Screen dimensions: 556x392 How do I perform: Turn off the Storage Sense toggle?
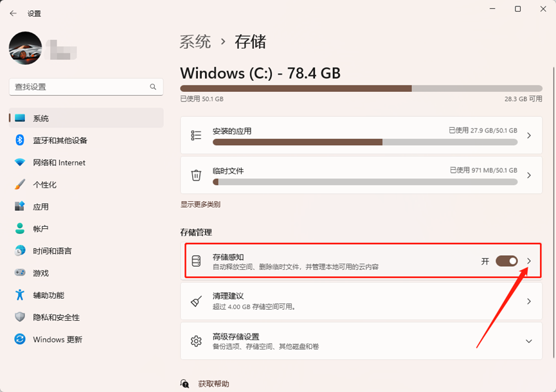507,261
